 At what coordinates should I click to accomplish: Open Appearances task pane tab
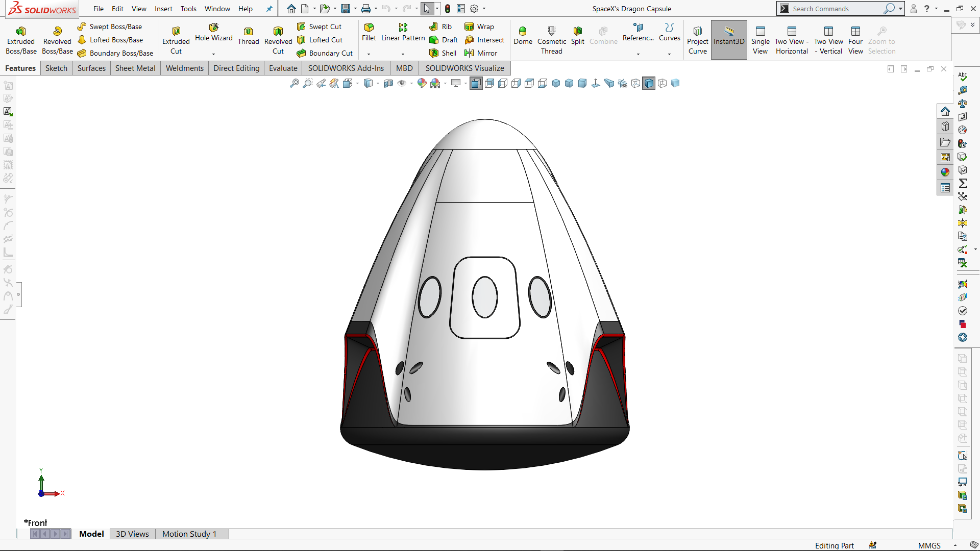[945, 172]
